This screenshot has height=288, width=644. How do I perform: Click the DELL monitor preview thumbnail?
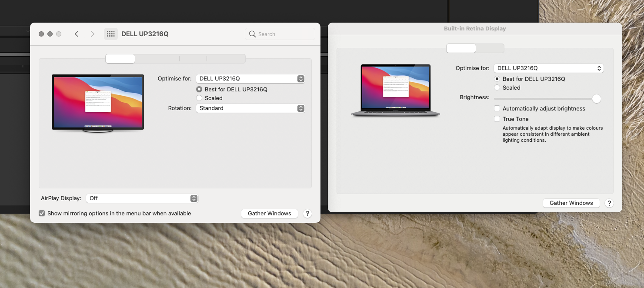pos(98,103)
